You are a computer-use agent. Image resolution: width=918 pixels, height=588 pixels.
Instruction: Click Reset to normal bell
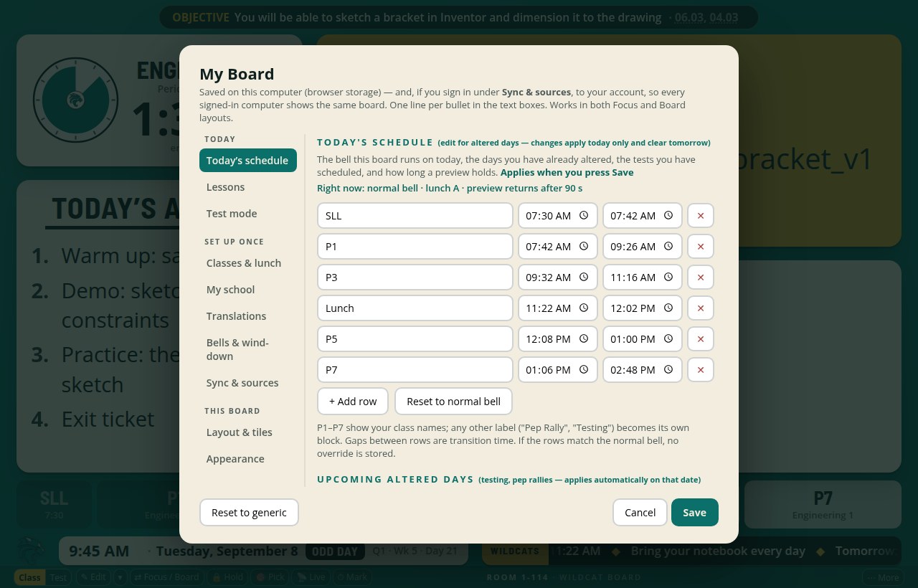pos(453,401)
